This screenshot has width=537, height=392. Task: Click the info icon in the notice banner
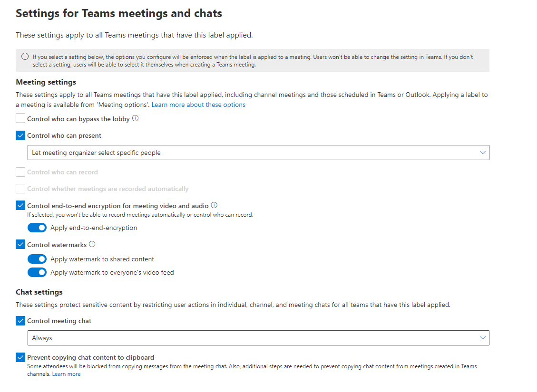[x=25, y=57]
